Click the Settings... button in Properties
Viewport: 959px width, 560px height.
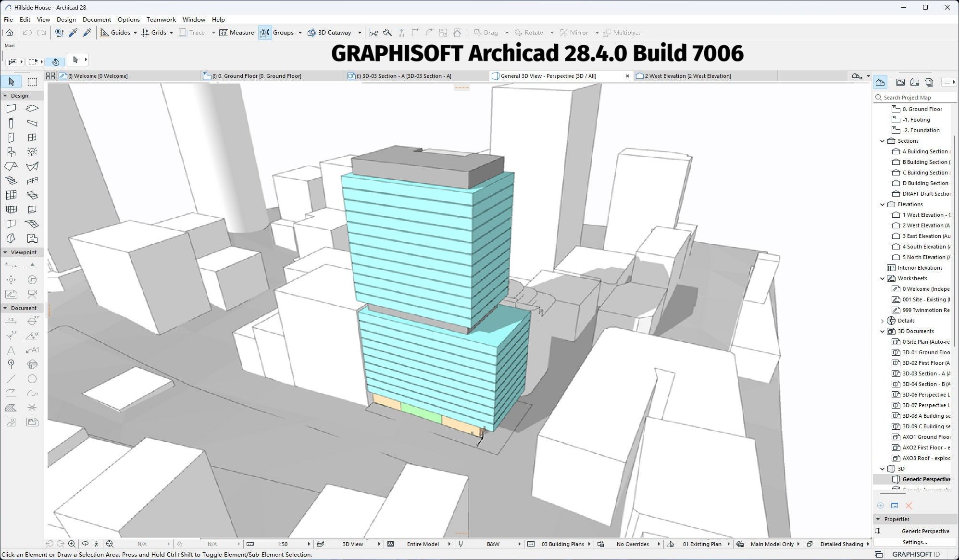(915, 542)
